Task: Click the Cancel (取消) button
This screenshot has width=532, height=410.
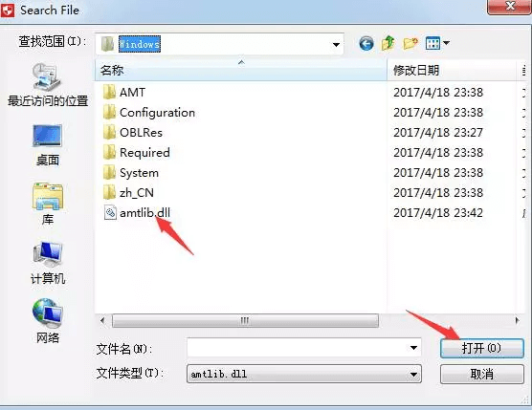Action: point(482,374)
